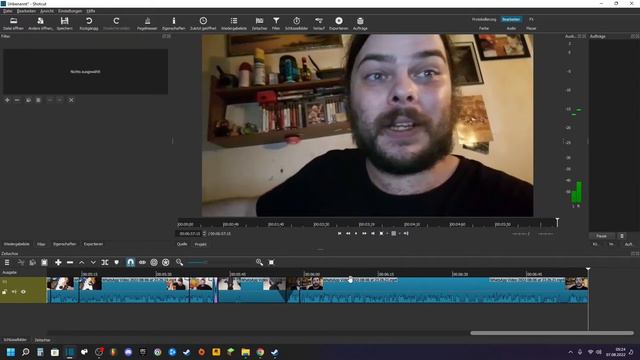Click zoom timeline to fit icon
Viewport: 640px width, 360px height.
(x=271, y=262)
